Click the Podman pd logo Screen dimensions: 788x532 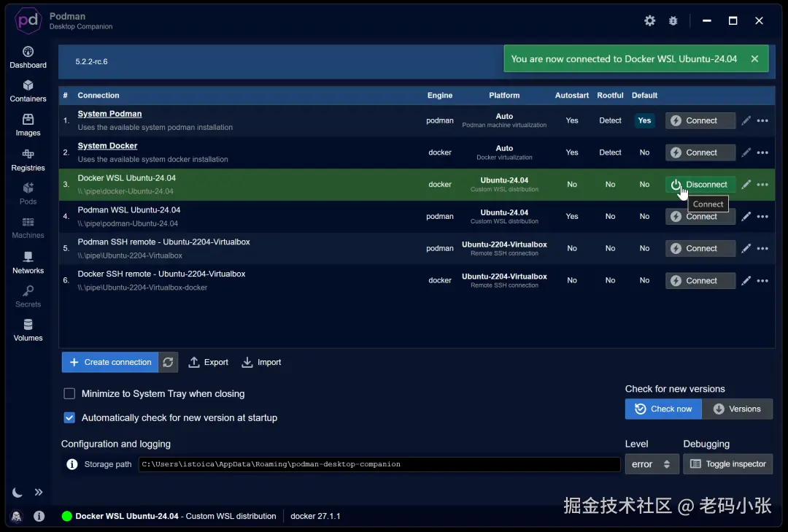pyautogui.click(x=28, y=20)
